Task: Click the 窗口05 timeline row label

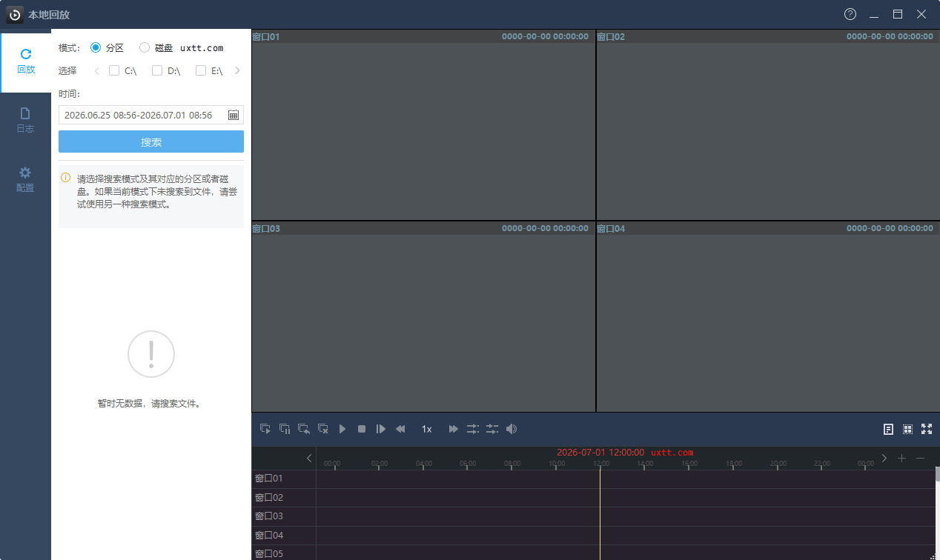Action: coord(268,553)
